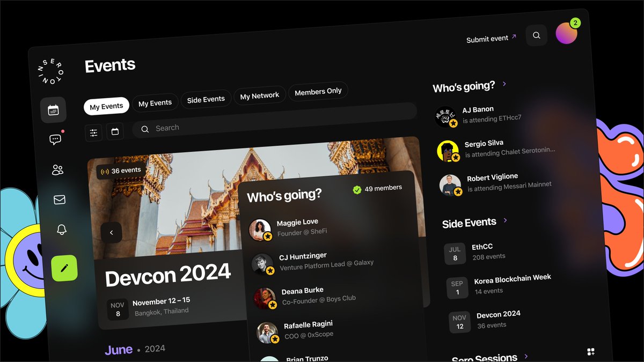Click the Deana Burke name
Viewport: 644px width, 362px height.
[x=302, y=291]
